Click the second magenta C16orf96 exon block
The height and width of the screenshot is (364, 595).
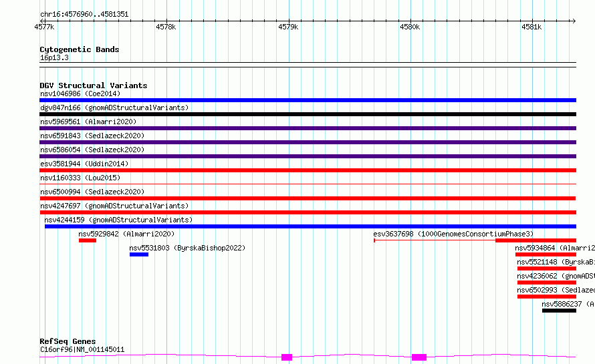coord(419,357)
